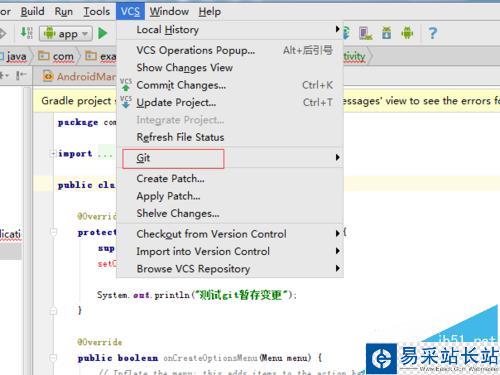The width and height of the screenshot is (500, 375).
Task: Click Update Project menu item
Action: tap(230, 102)
